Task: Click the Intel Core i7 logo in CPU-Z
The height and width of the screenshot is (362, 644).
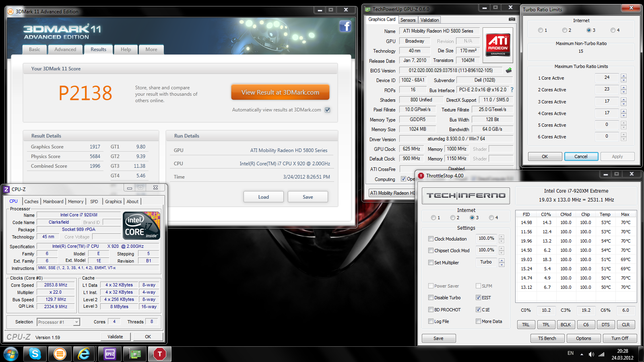Action: [x=142, y=226]
